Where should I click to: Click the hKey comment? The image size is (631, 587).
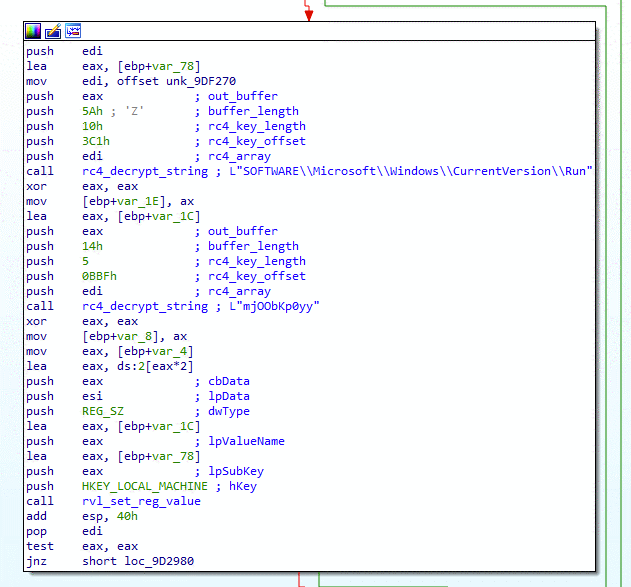(x=243, y=486)
